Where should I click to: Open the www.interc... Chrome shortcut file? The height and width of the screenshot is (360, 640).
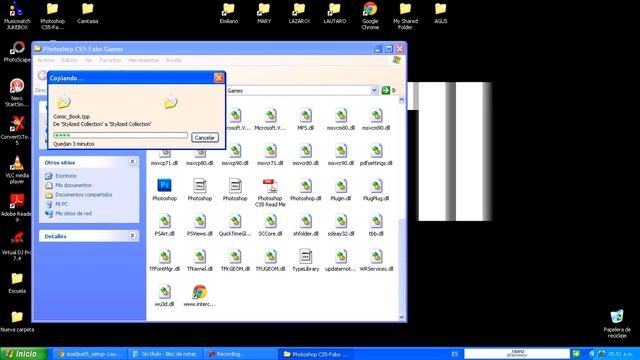point(200,296)
